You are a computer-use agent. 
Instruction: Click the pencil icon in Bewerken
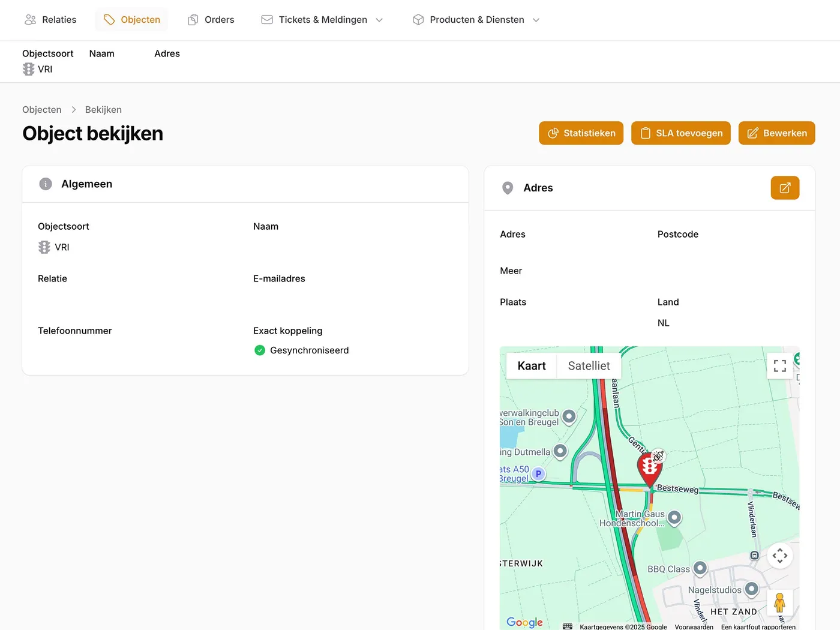coord(753,133)
